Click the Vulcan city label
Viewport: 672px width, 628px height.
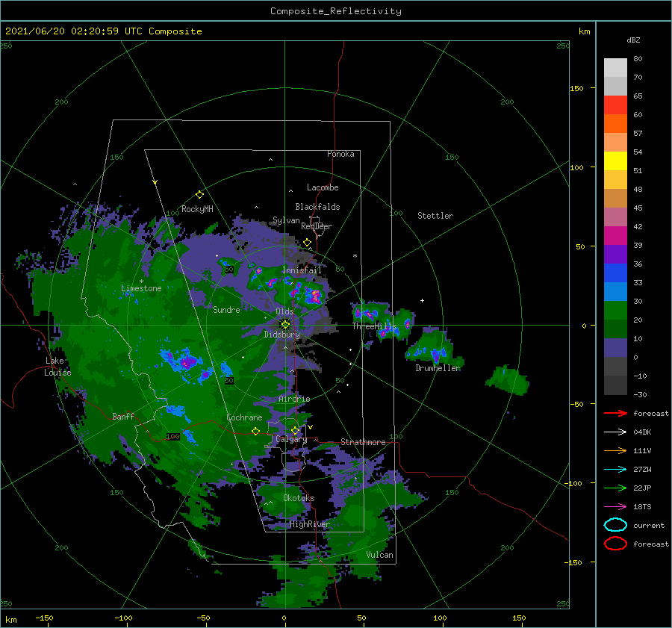(379, 554)
